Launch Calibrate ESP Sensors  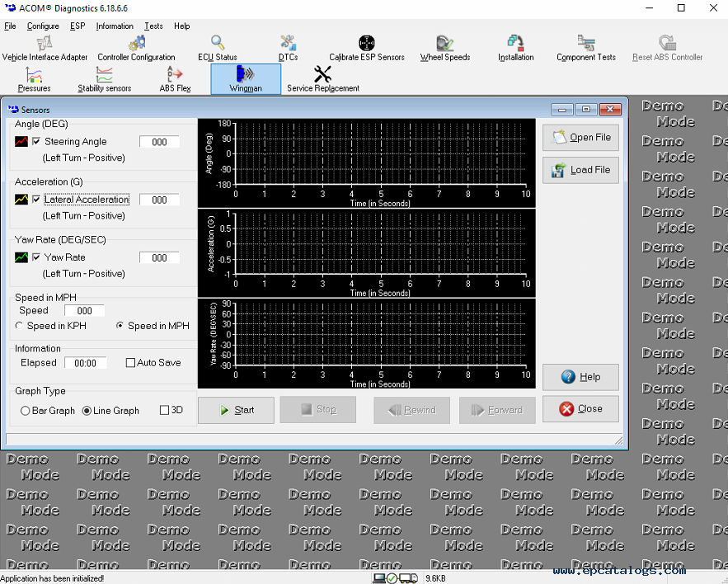(x=367, y=49)
